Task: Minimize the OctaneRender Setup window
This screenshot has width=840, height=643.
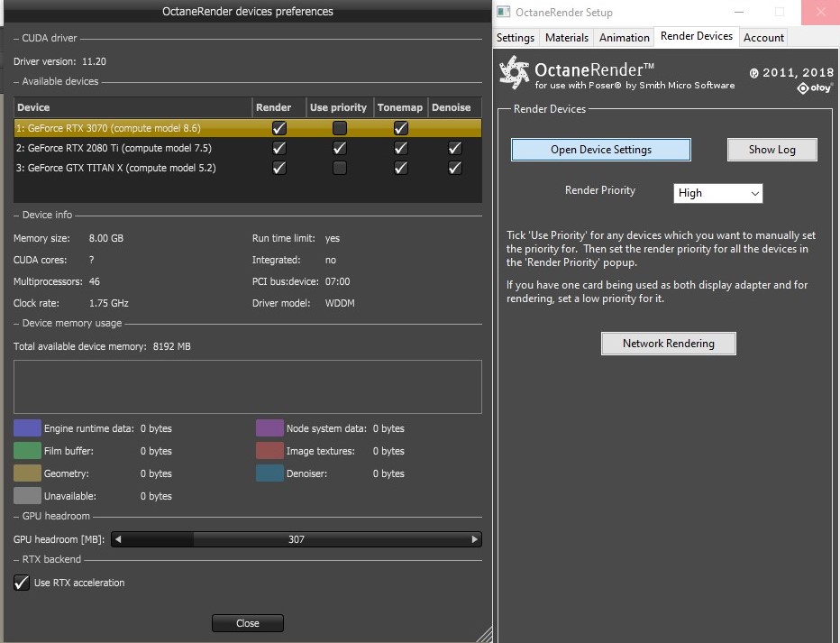Action: coord(739,12)
